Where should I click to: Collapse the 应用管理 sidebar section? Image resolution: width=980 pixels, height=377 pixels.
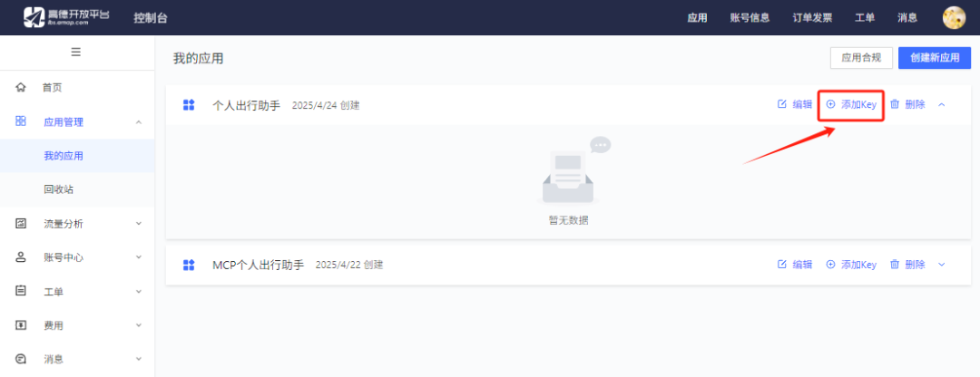point(139,121)
